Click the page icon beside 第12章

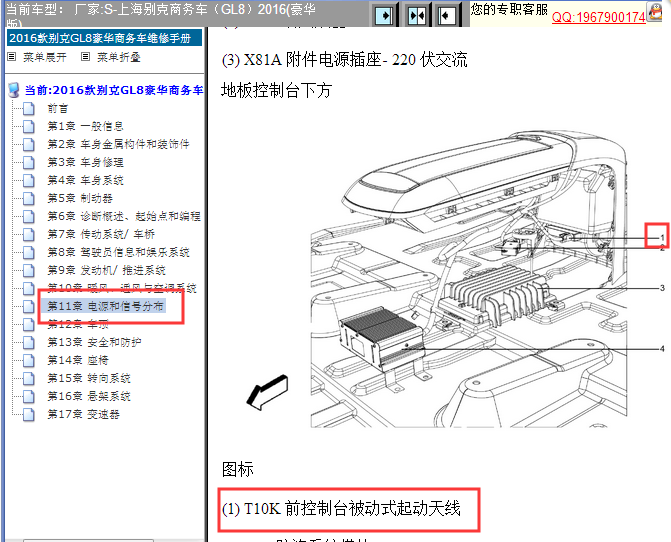click(x=29, y=324)
